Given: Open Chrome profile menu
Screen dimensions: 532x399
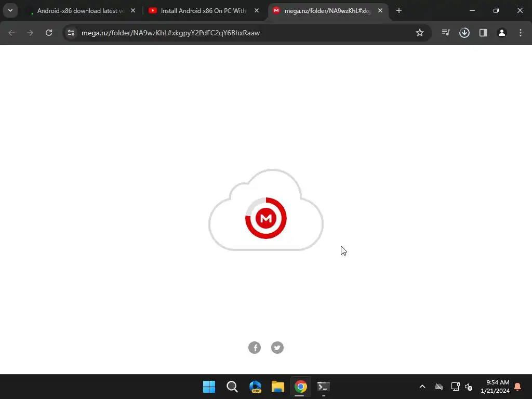Looking at the screenshot, I should click(502, 33).
